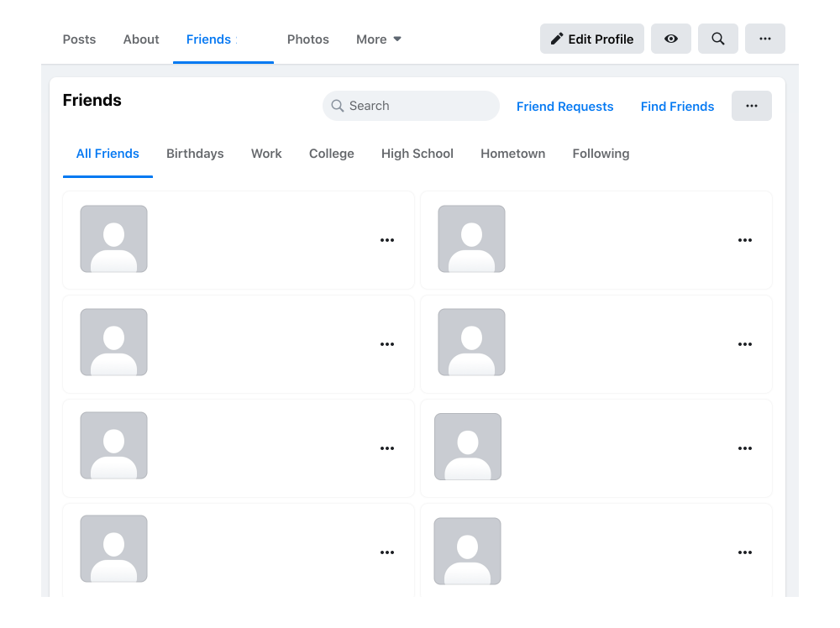Open the Friend Requests link
Screen dimensions: 840x628
point(564,106)
